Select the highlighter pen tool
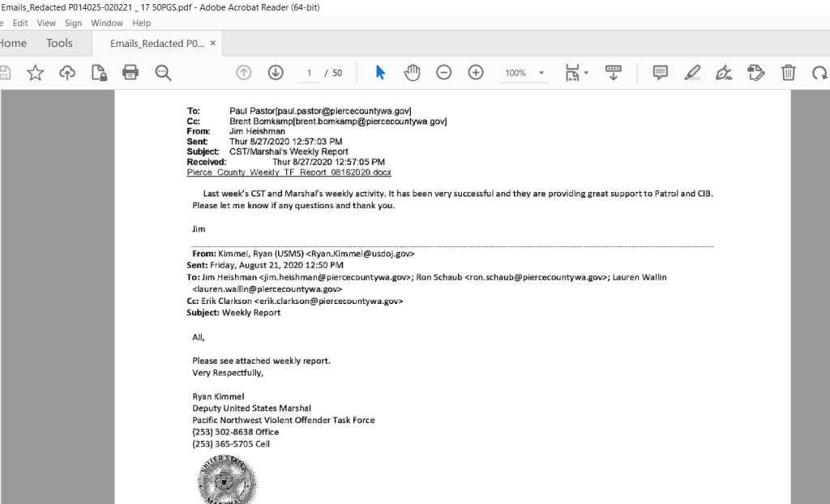 pos(691,73)
